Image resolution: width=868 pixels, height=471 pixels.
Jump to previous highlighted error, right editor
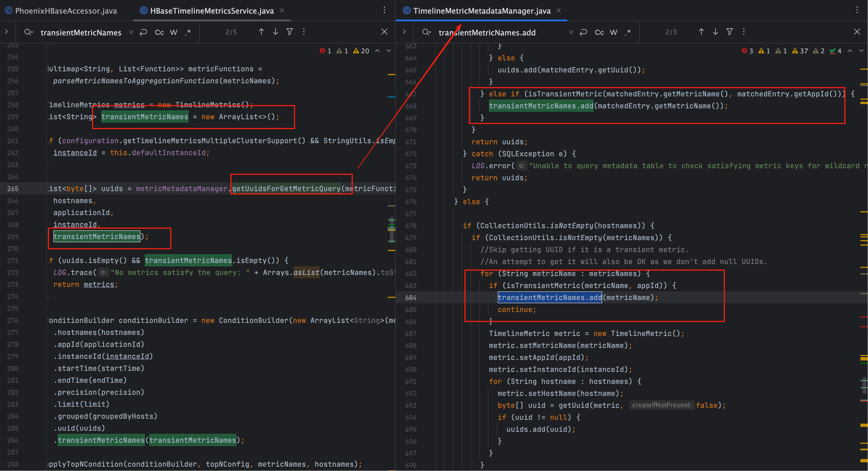[850, 51]
